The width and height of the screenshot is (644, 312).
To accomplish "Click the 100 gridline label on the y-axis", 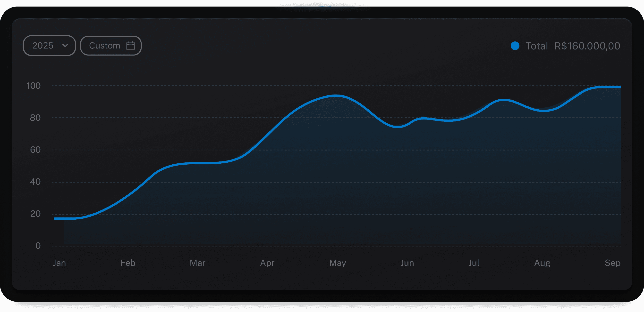I will (34, 86).
